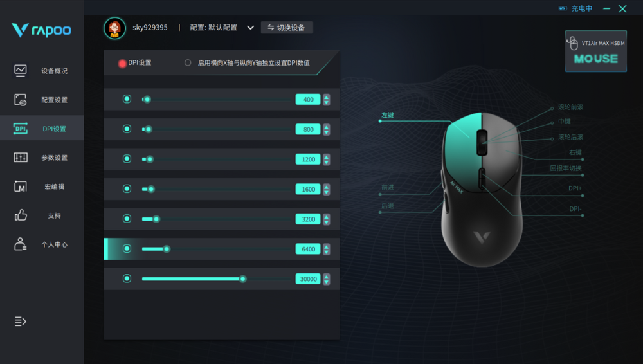Viewport: 643px width, 364px height.
Task: Click the personal center user icon
Action: (x=21, y=244)
